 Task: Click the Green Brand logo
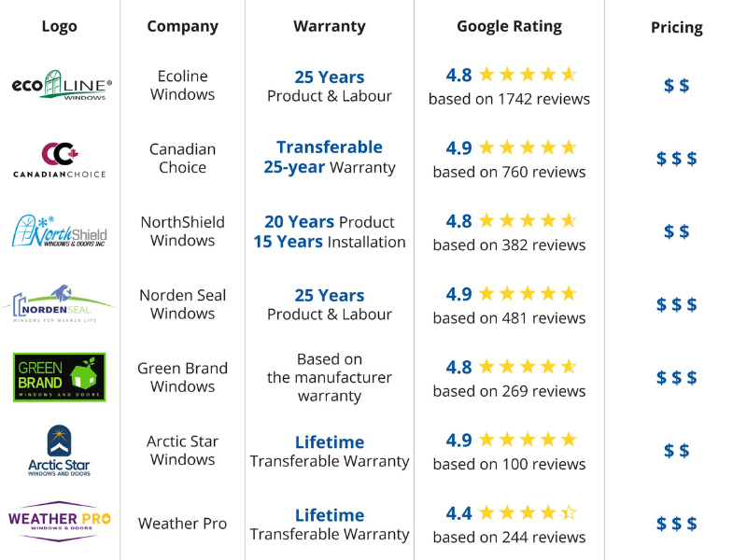60,377
